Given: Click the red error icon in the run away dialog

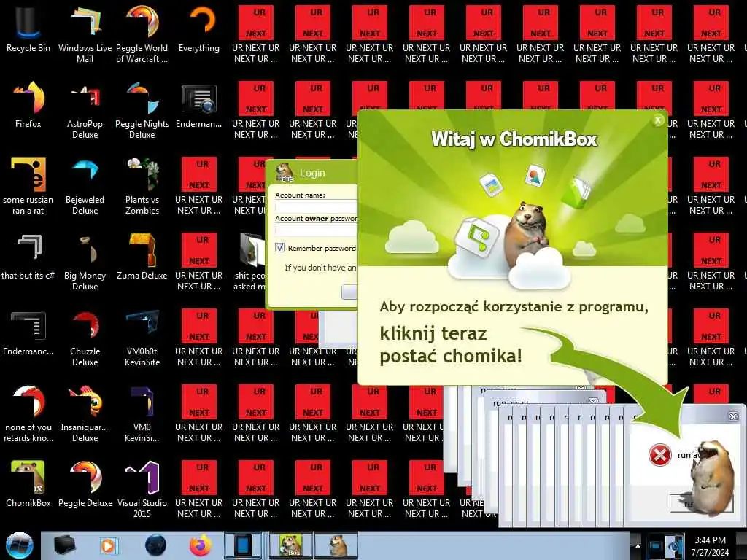Looking at the screenshot, I should 659,455.
